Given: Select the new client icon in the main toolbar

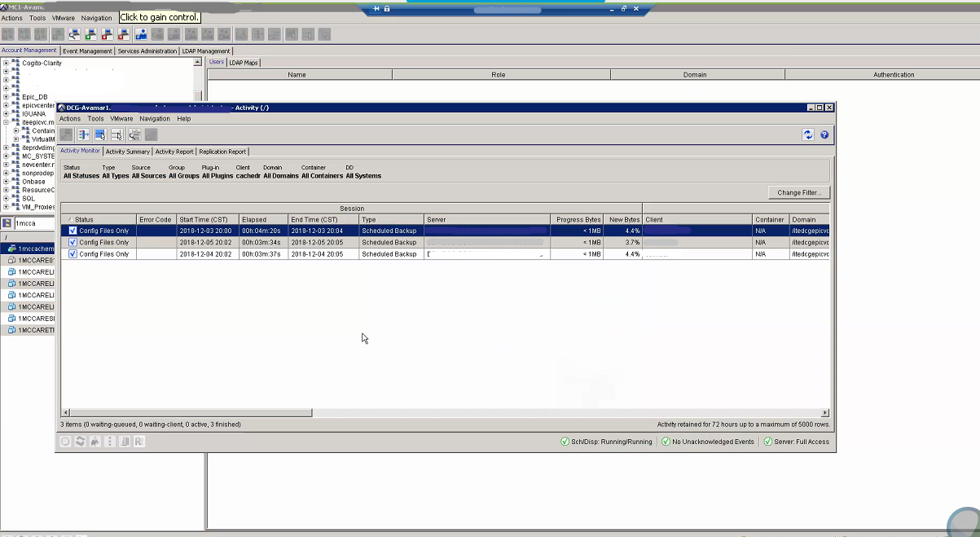Looking at the screenshot, I should point(90,34).
